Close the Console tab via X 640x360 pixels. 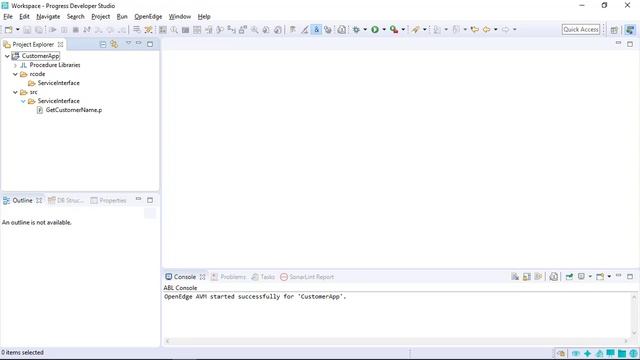(x=202, y=277)
